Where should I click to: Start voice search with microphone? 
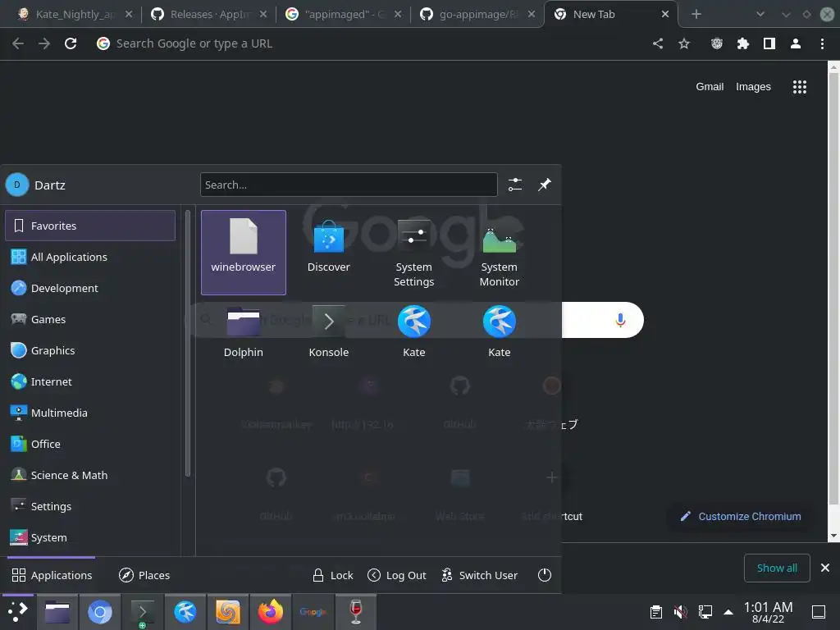[x=620, y=320]
